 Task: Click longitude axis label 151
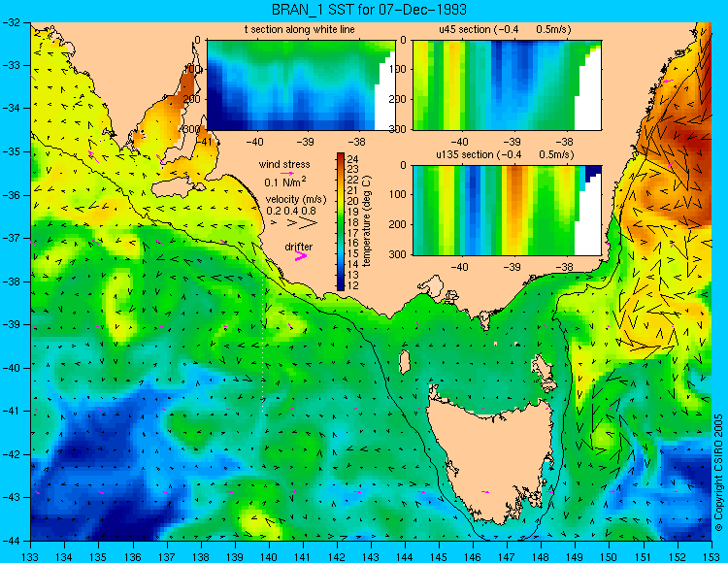point(644,556)
